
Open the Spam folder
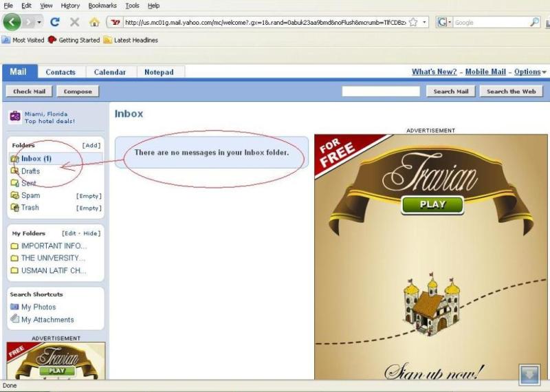(x=30, y=196)
